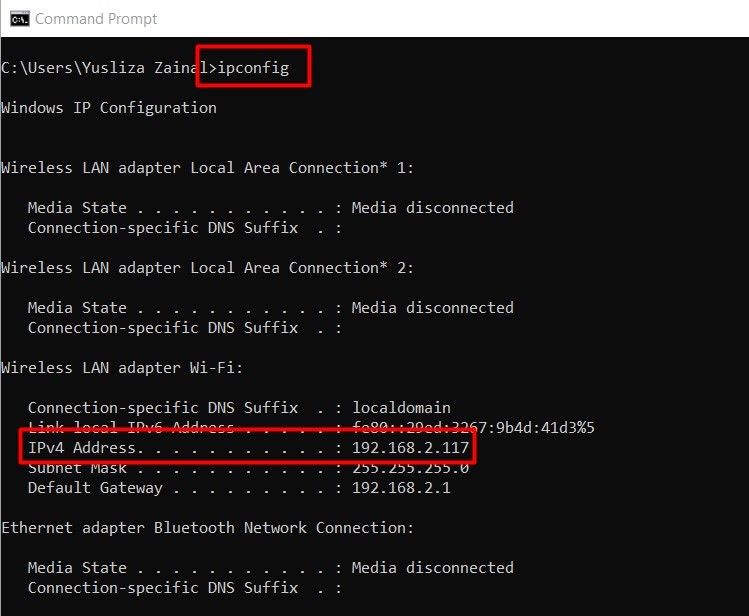Viewport: 749px width, 616px height.
Task: Click the 'IPv4 Address' label
Action: [85, 448]
